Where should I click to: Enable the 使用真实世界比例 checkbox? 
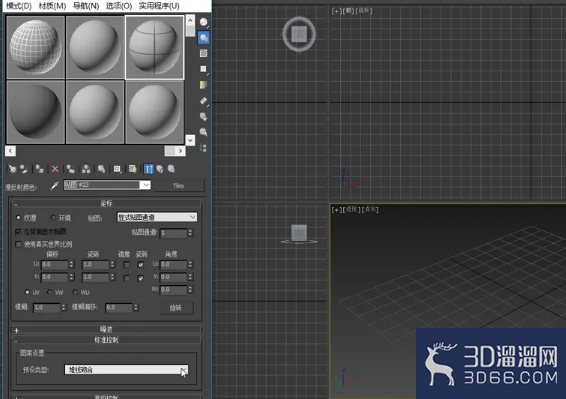click(x=18, y=244)
